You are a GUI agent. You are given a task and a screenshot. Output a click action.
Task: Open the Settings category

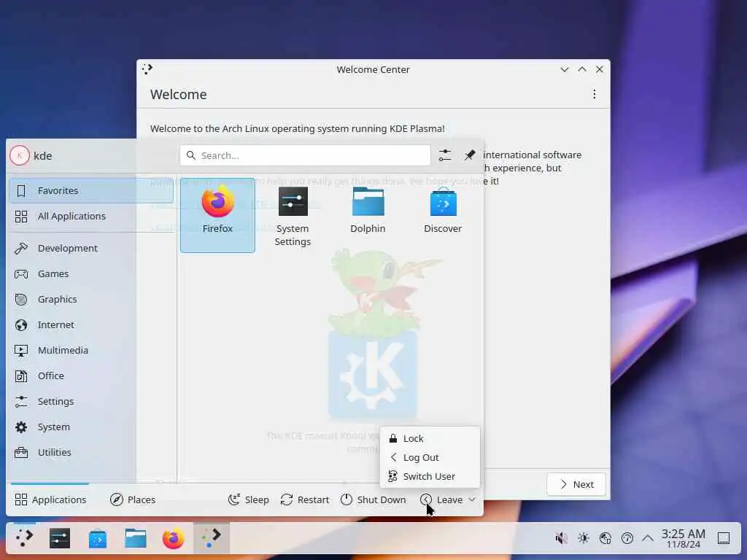(91, 402)
